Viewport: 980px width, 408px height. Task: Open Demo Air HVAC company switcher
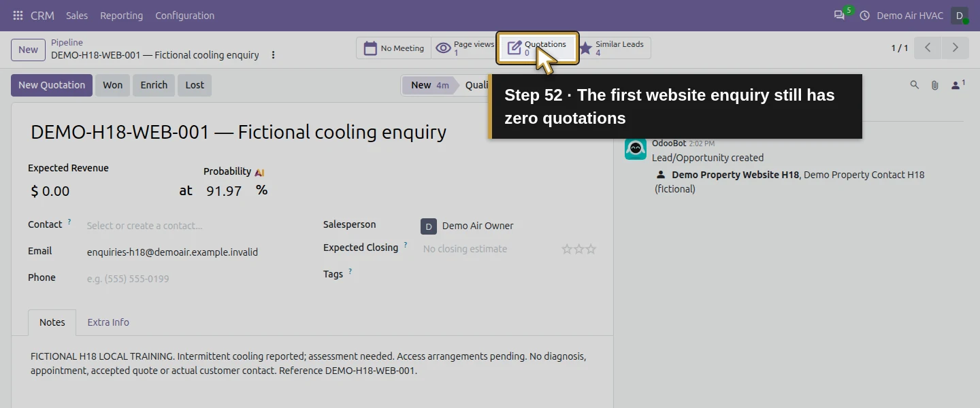click(909, 15)
